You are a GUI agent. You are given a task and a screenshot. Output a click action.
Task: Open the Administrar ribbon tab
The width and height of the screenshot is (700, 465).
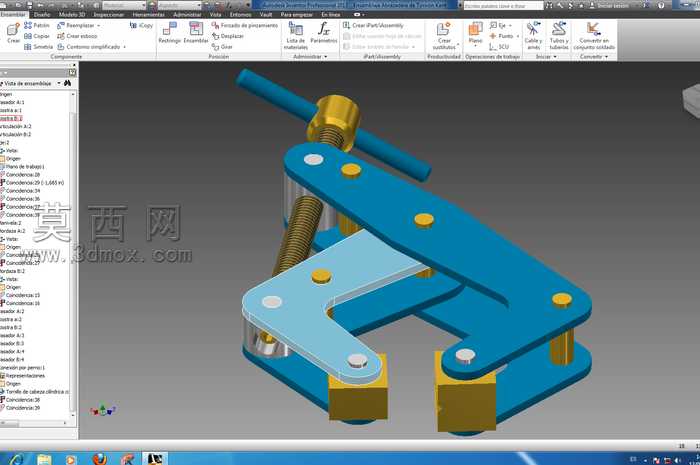coord(187,15)
